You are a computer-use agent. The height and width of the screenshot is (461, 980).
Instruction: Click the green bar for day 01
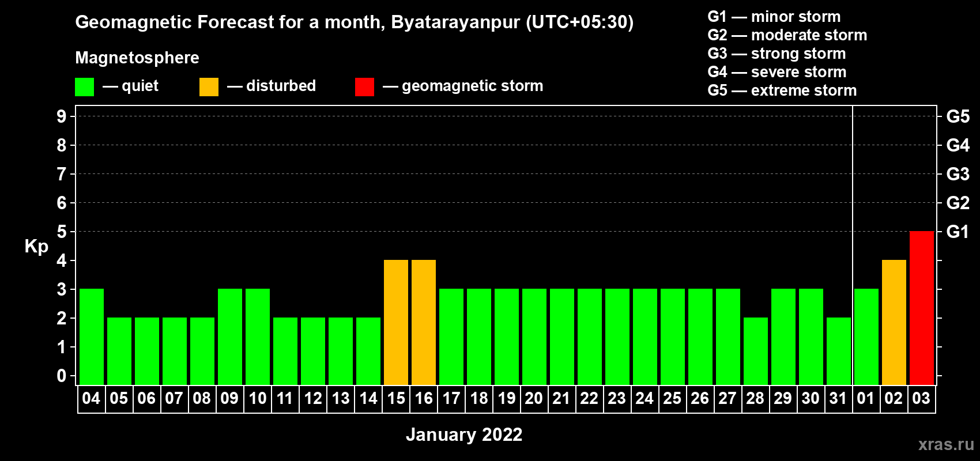[866, 337]
